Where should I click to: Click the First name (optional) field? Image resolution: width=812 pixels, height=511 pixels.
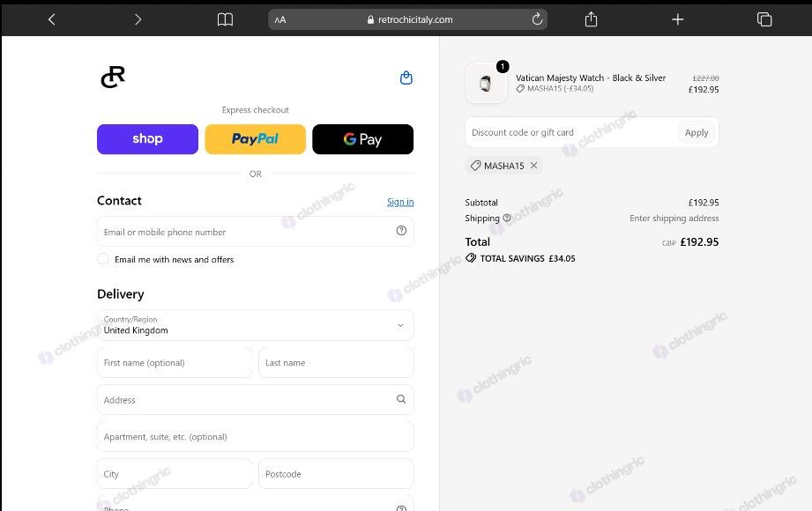[175, 362]
